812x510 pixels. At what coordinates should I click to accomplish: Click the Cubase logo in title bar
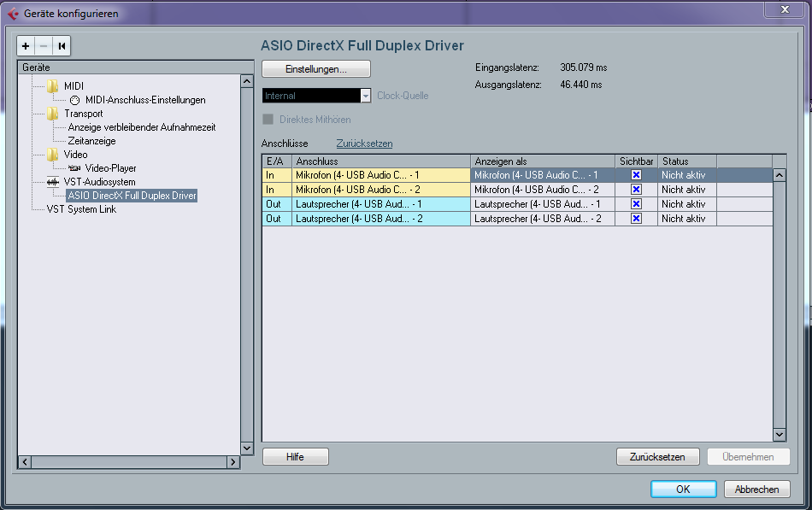click(x=13, y=14)
